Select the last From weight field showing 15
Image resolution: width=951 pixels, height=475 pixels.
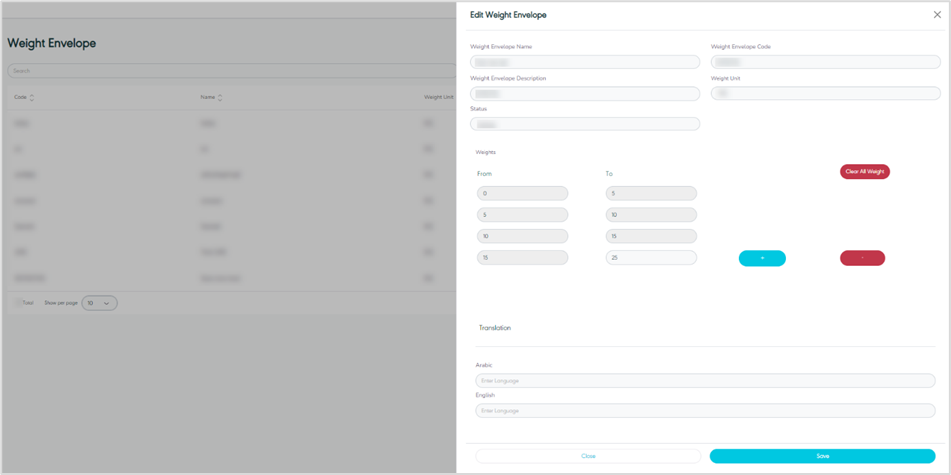[522, 258]
